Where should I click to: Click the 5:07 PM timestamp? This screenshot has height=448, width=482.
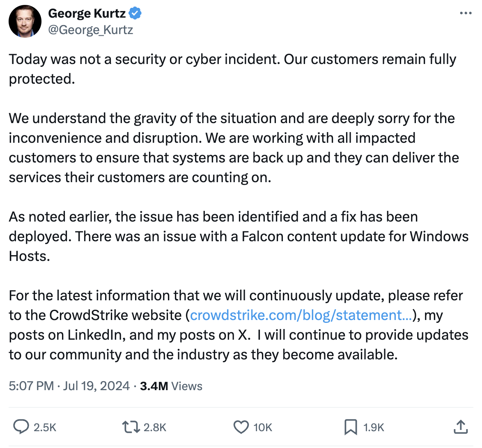click(x=31, y=386)
